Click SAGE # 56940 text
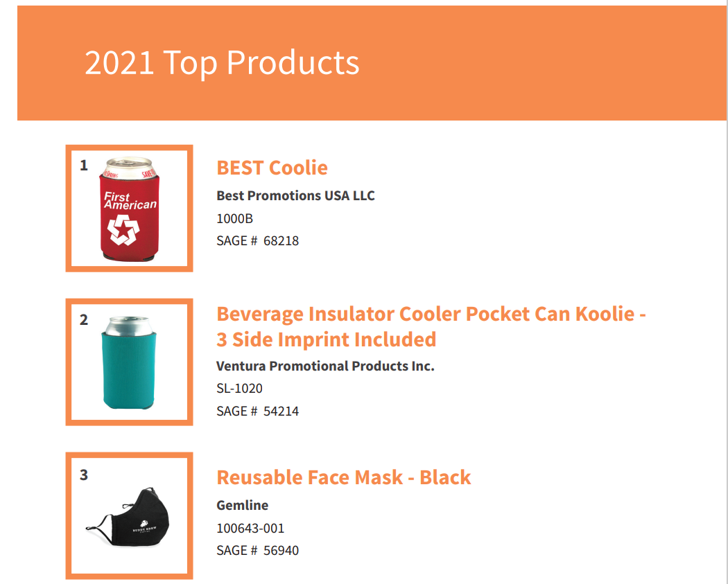Image resolution: width=728 pixels, height=584 pixels. coord(258,550)
